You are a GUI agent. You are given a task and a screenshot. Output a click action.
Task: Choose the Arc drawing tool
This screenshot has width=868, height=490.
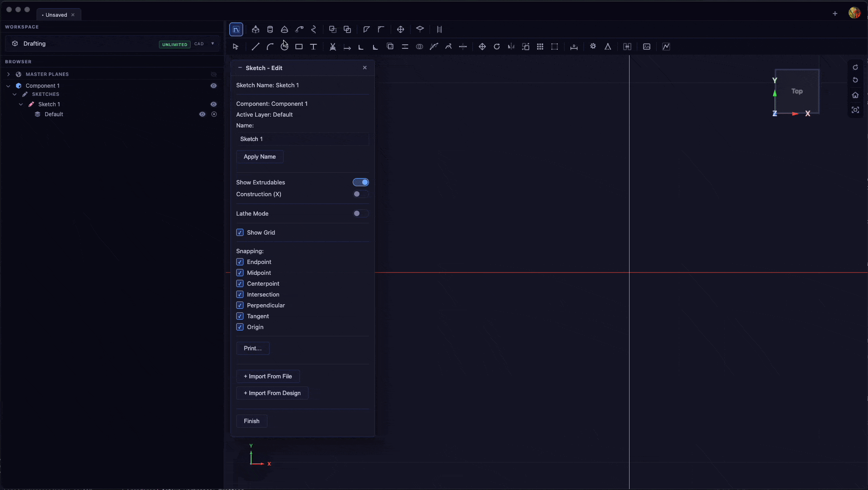point(270,47)
